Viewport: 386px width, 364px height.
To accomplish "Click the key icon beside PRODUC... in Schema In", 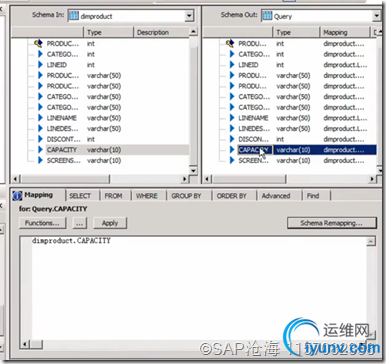I will tap(38, 43).
